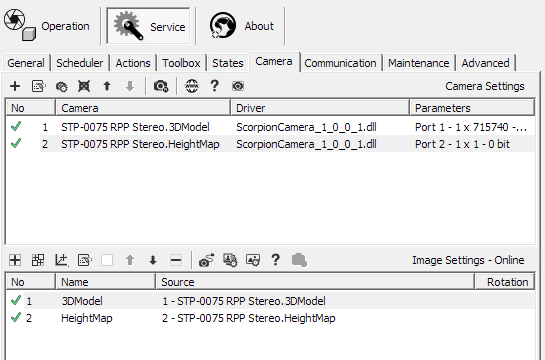Image resolution: width=545 pixels, height=360 pixels.
Task: Click No column header in image list
Action: pos(30,282)
